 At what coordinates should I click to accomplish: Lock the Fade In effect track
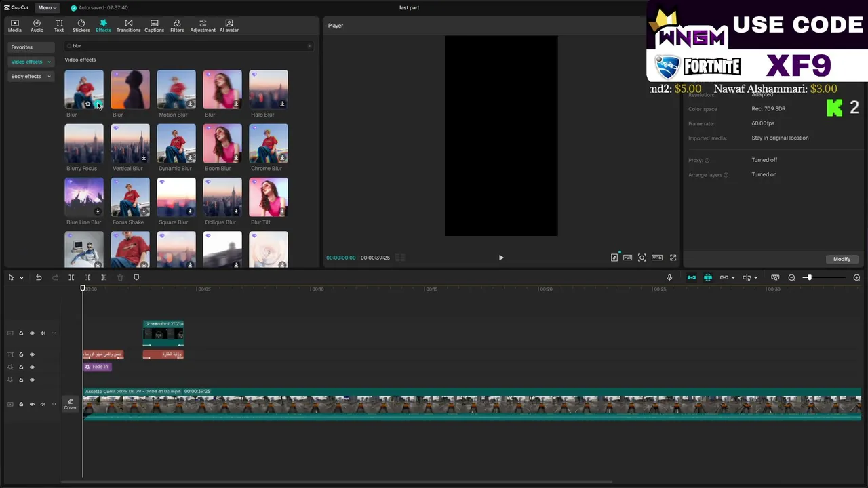pyautogui.click(x=21, y=367)
